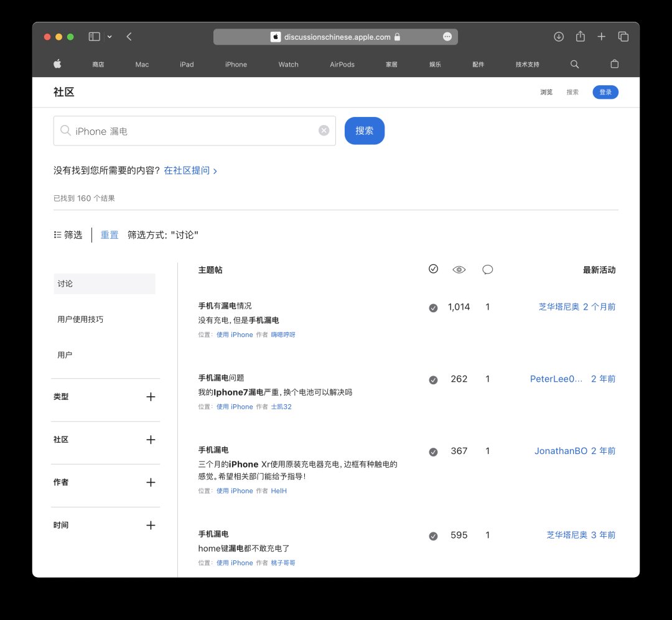Image resolution: width=672 pixels, height=620 pixels.
Task: Click the address bar URL
Action: tap(337, 37)
